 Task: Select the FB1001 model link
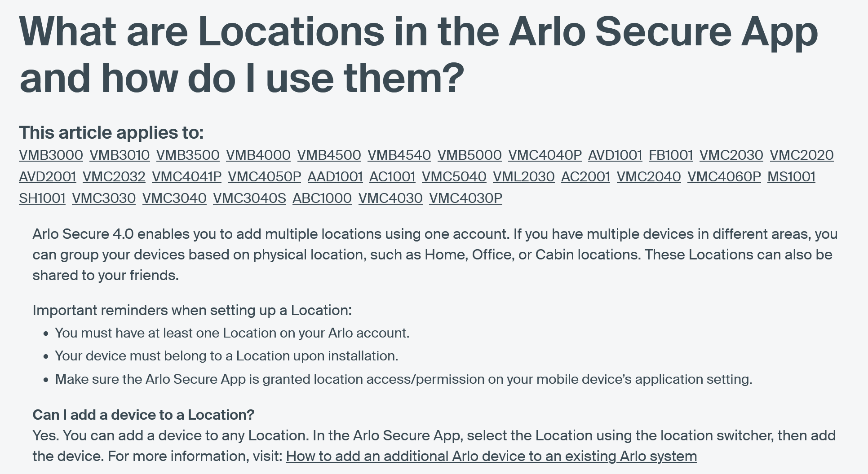click(671, 155)
